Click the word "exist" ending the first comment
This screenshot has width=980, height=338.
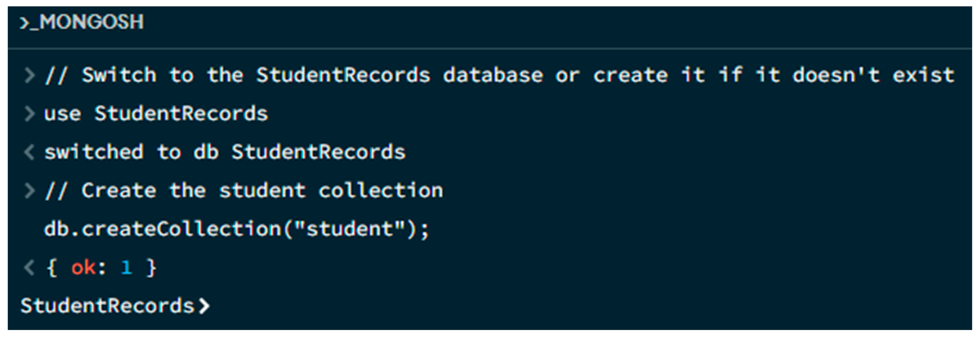tap(923, 75)
